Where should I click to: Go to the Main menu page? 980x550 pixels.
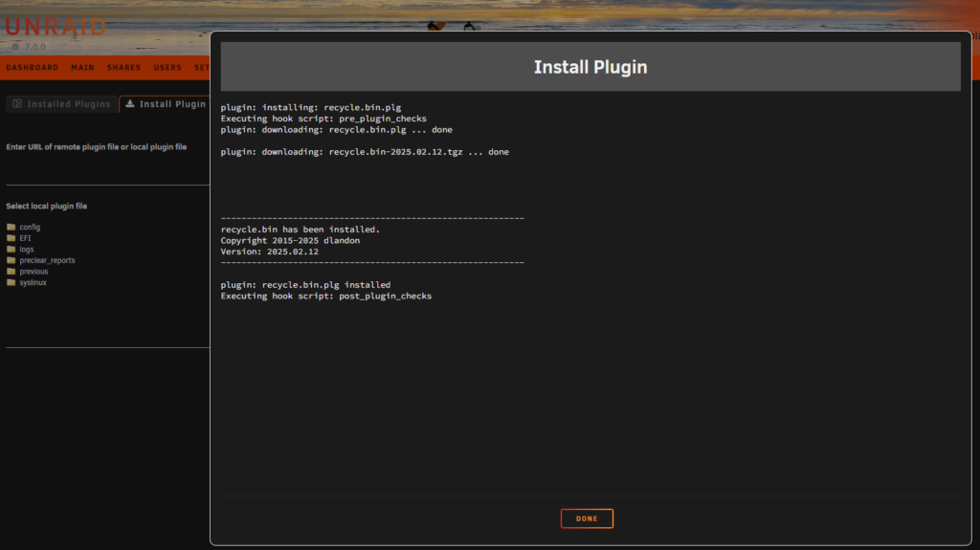[82, 68]
